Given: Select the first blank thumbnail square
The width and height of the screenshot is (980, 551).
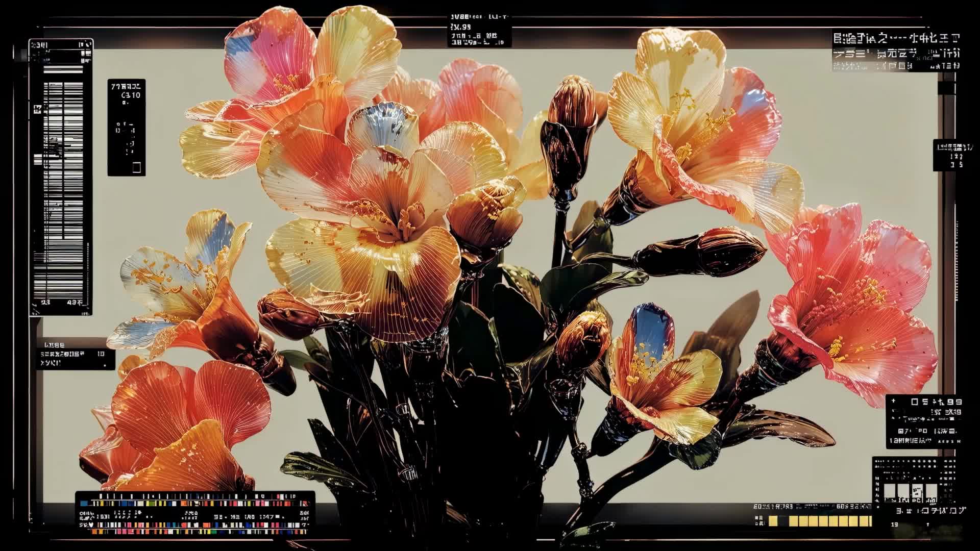Looking at the screenshot, I should [x=890, y=490].
